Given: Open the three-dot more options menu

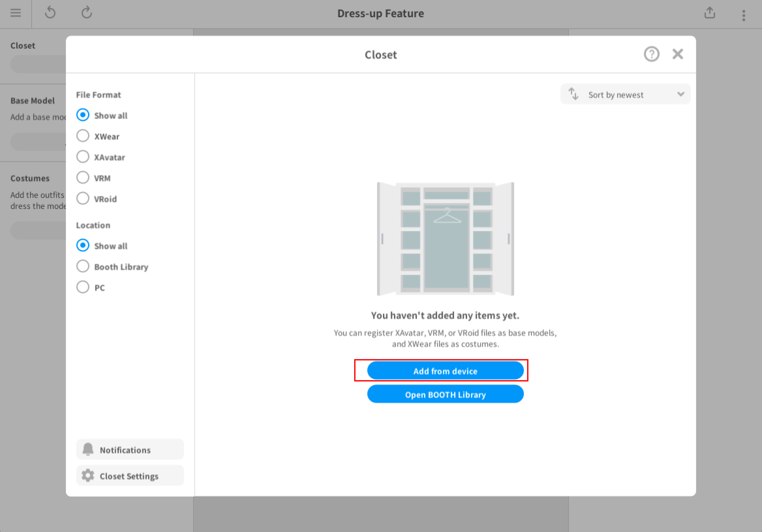Looking at the screenshot, I should click(x=743, y=15).
